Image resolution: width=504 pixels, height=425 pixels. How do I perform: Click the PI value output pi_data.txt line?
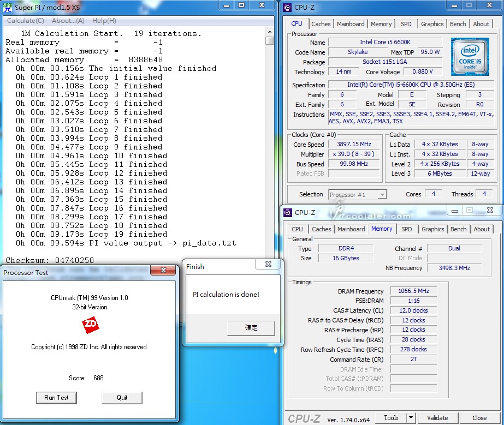126,243
